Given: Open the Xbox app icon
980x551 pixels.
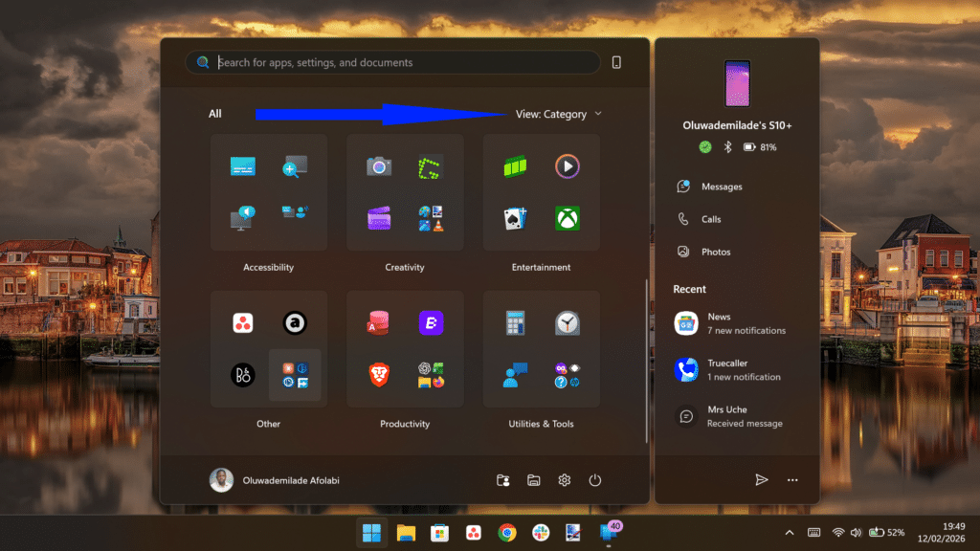Looking at the screenshot, I should (568, 218).
